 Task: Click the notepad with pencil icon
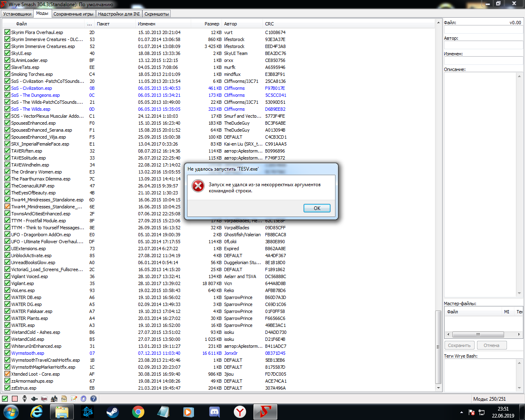pyautogui.click(x=74, y=399)
